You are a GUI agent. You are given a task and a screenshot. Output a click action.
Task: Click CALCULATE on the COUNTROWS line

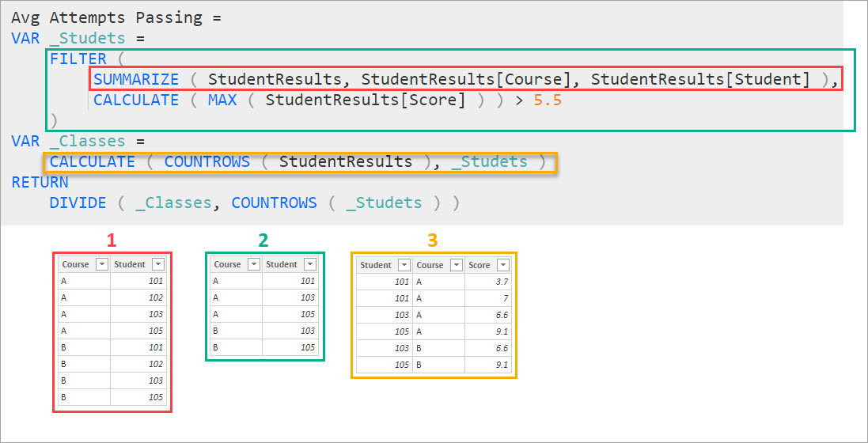pyautogui.click(x=93, y=161)
